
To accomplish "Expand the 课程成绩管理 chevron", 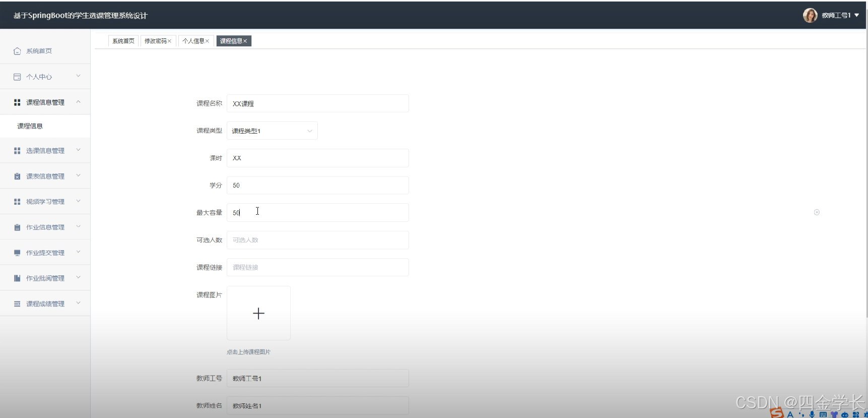I will point(78,303).
